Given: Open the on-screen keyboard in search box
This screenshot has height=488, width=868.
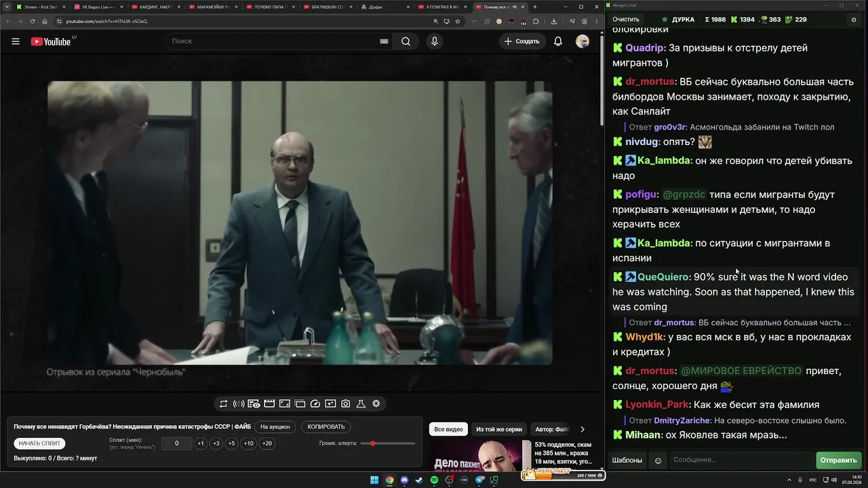Looking at the screenshot, I should click(384, 41).
